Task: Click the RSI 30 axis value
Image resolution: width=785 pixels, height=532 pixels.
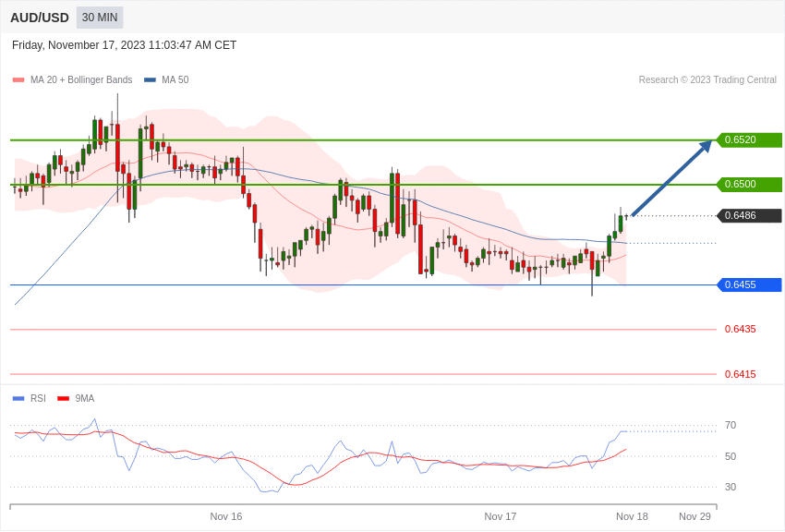Action: 731,487
